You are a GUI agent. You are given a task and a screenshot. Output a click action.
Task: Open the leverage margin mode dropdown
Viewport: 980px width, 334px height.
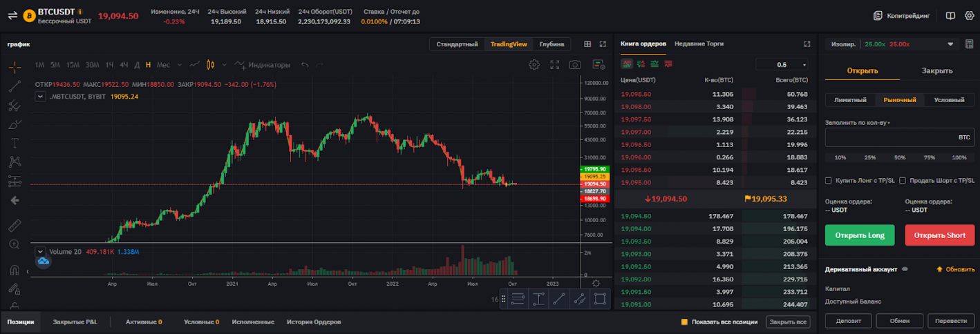(891, 44)
